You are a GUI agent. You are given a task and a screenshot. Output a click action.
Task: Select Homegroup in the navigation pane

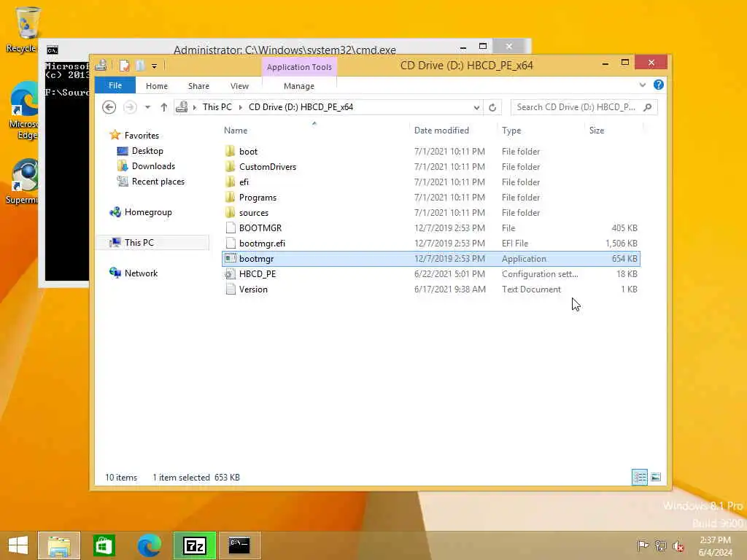(x=148, y=212)
